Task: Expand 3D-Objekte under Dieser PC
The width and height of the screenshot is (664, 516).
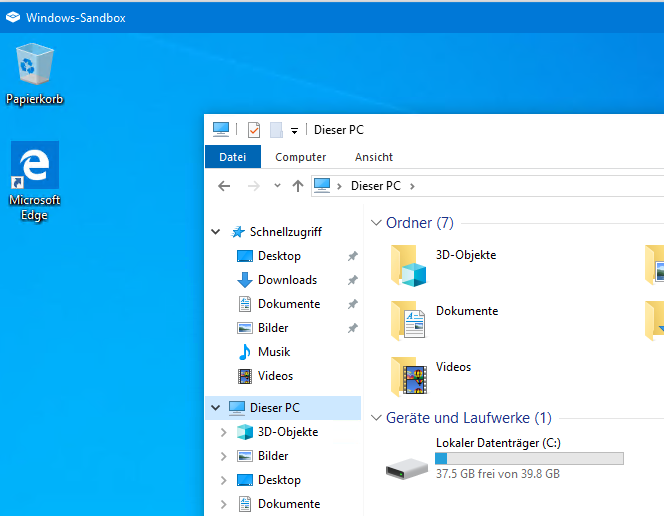Action: [x=224, y=432]
